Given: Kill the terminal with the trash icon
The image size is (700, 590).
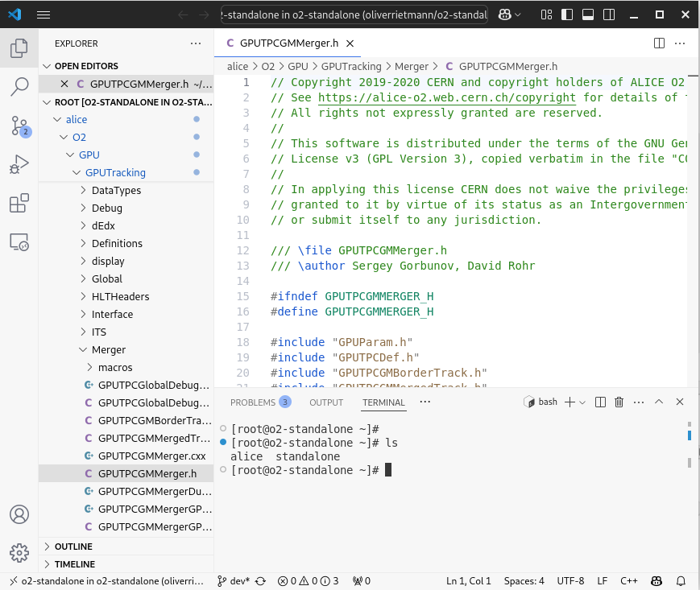Looking at the screenshot, I should tap(619, 402).
